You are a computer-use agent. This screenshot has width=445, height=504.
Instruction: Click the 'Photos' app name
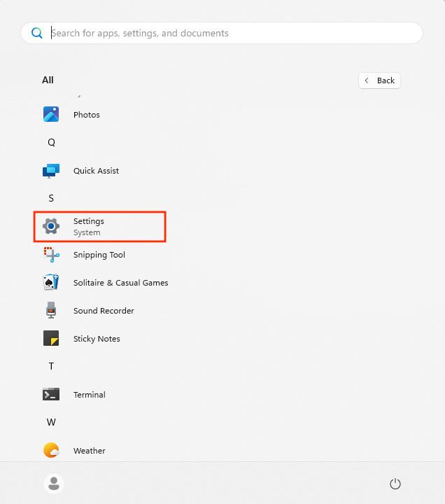click(87, 115)
